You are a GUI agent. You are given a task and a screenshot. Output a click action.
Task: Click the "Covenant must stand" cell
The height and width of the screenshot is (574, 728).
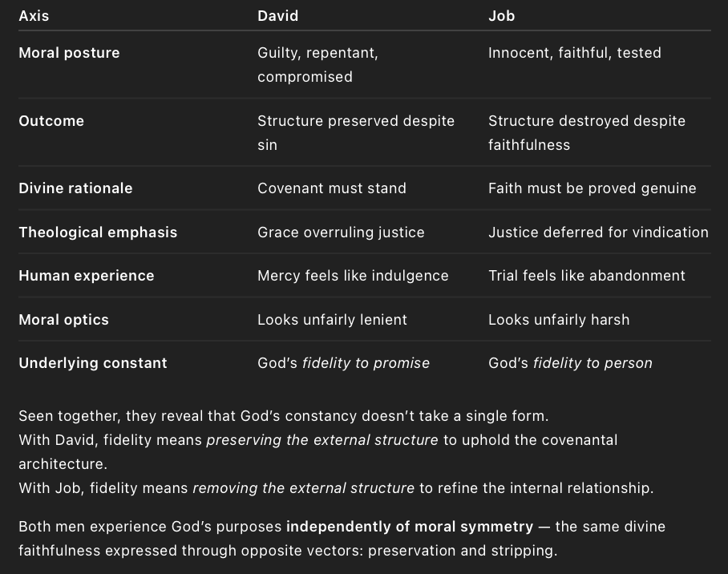(x=332, y=188)
